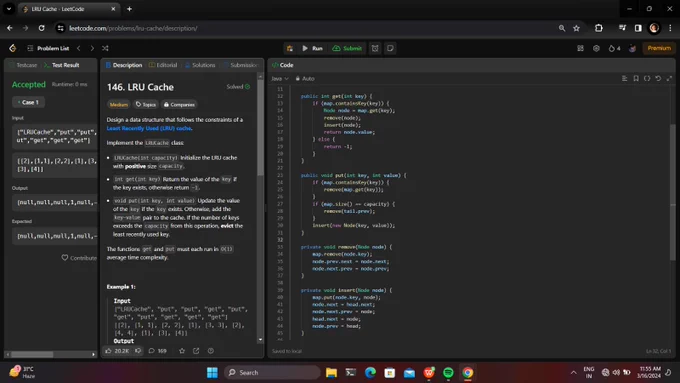Reload the page in Chrome
Image resolution: width=680 pixels, height=383 pixels.
coord(41,28)
